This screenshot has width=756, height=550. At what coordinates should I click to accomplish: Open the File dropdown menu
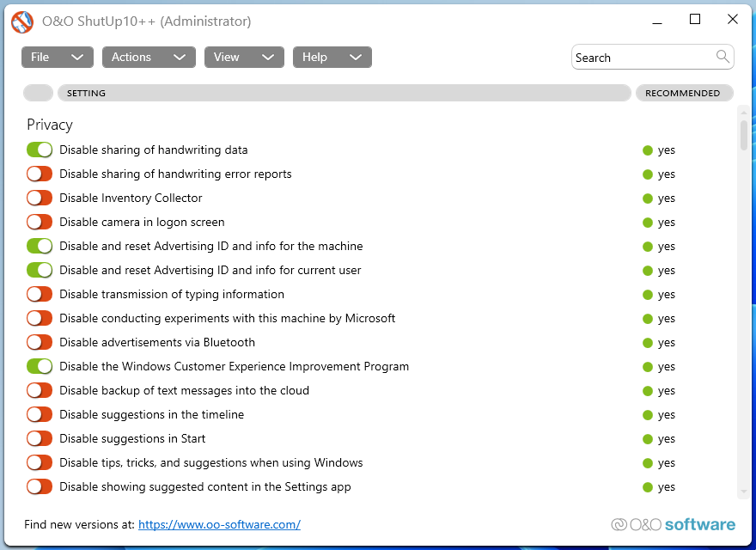tap(58, 57)
